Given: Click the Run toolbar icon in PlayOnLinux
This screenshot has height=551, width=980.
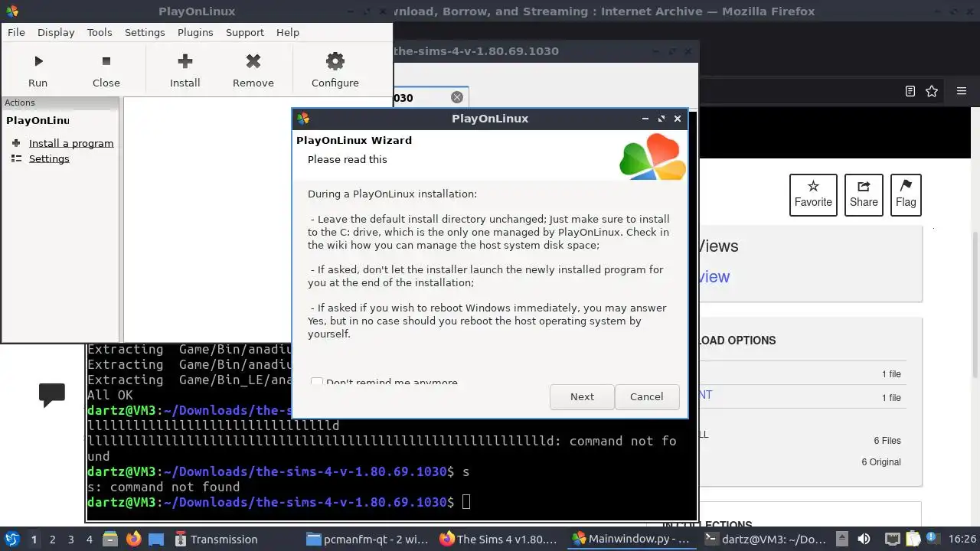Looking at the screenshot, I should [x=38, y=61].
